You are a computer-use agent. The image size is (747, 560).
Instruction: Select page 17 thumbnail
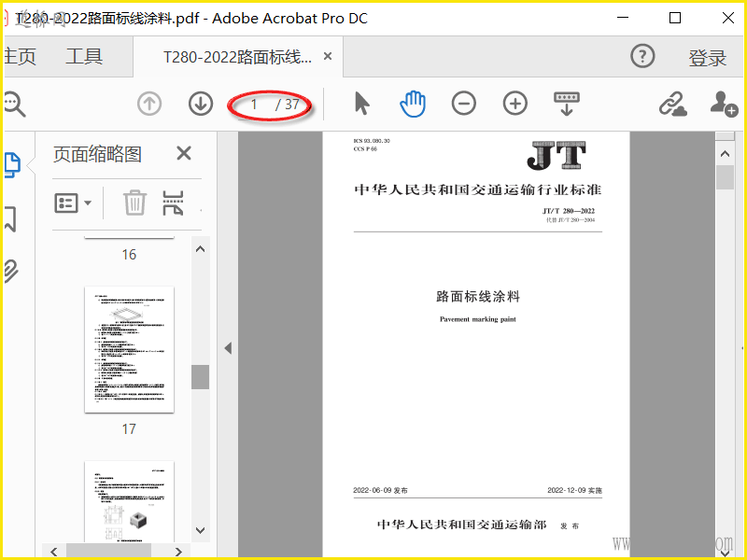point(129,349)
